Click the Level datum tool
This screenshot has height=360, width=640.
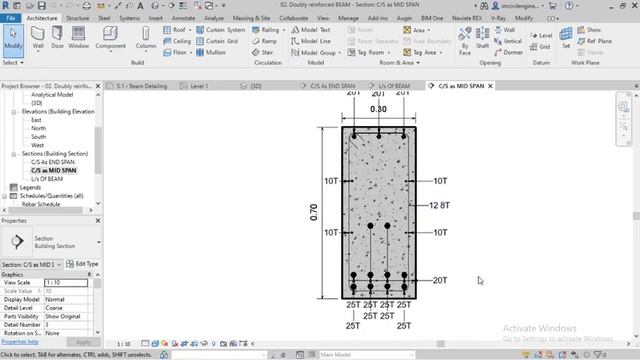541,36
